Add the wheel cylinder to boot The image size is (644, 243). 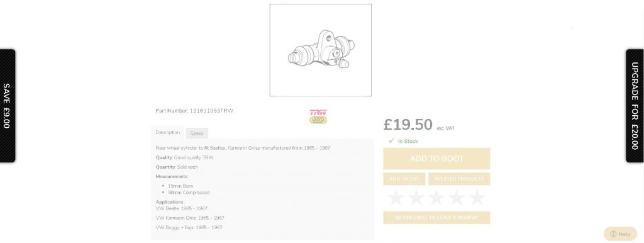click(x=436, y=159)
